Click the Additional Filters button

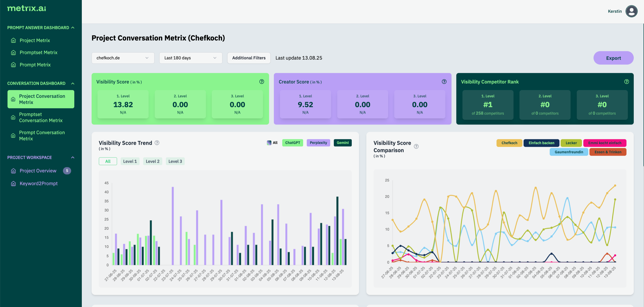249,58
